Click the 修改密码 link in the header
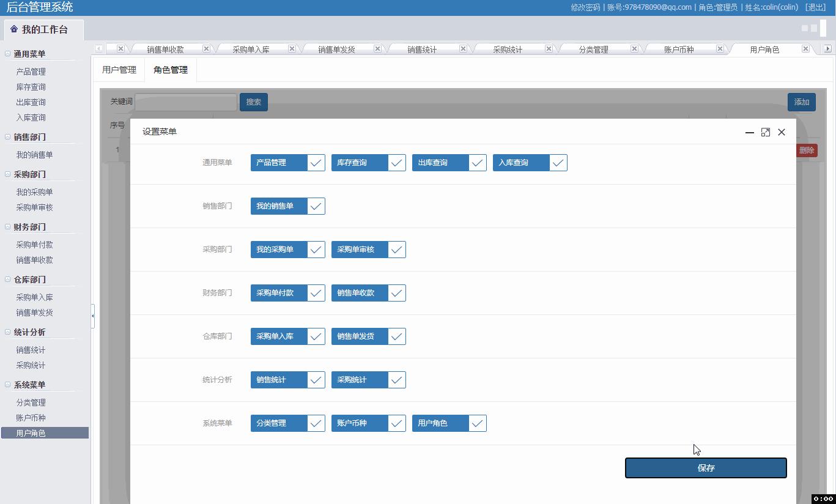Viewport: 836px width, 504px height. [x=585, y=7]
